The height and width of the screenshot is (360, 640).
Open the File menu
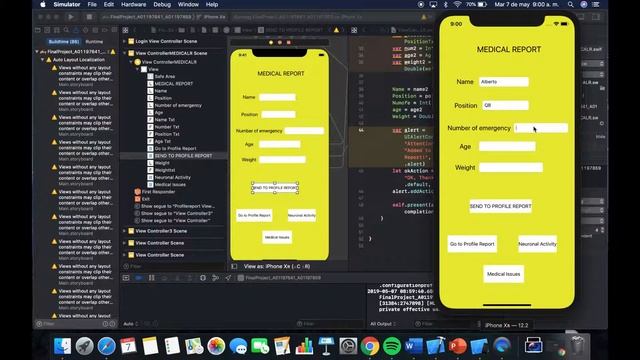(92, 4)
